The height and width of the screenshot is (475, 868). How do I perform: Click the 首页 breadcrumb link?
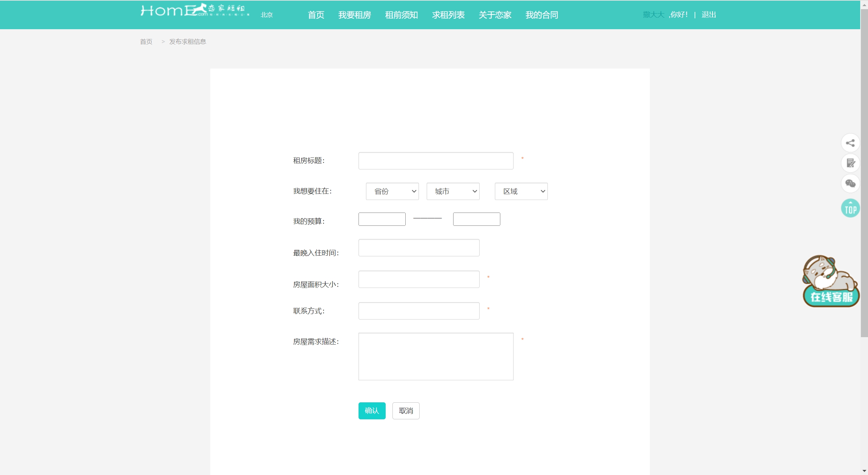146,42
